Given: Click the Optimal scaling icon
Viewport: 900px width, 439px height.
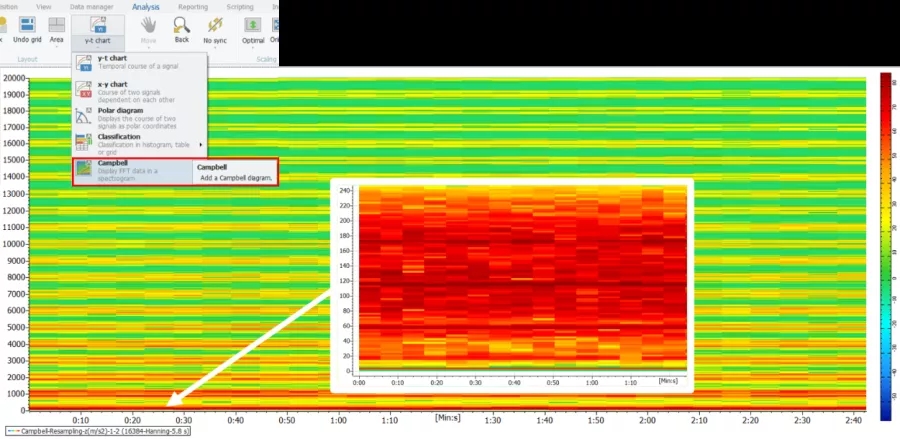Looking at the screenshot, I should click(x=253, y=25).
